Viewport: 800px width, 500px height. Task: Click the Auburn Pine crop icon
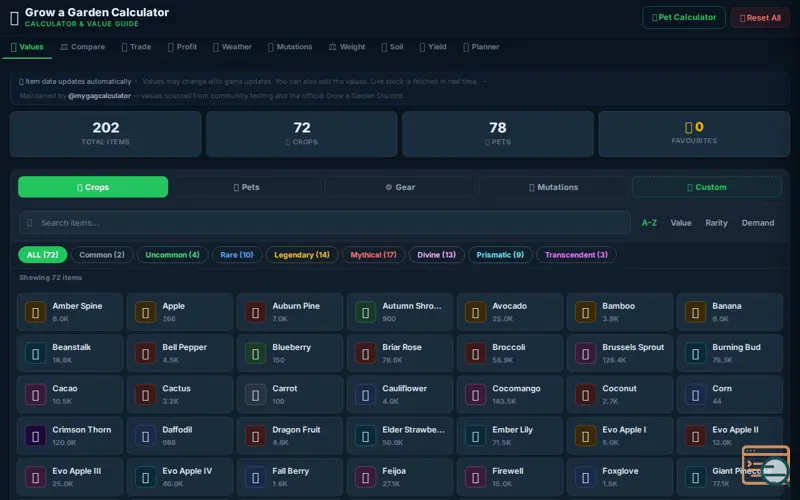255,312
